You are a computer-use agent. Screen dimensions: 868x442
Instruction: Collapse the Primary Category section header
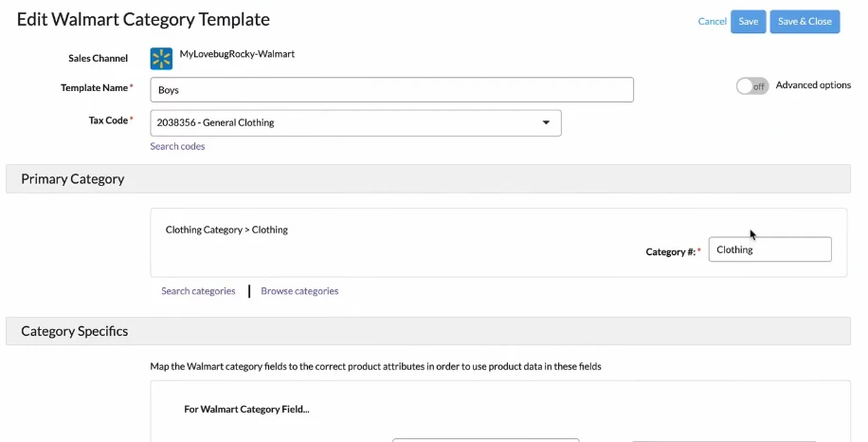pos(72,178)
